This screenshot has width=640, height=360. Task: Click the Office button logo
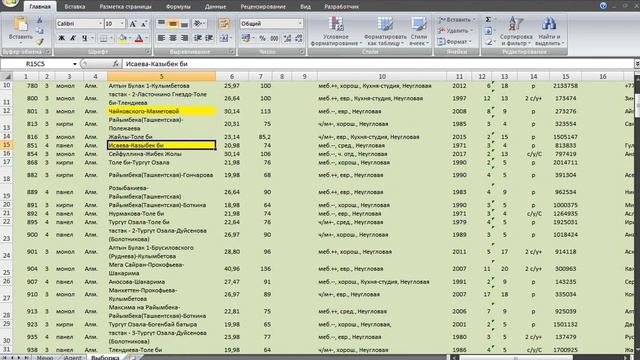(10, 3)
